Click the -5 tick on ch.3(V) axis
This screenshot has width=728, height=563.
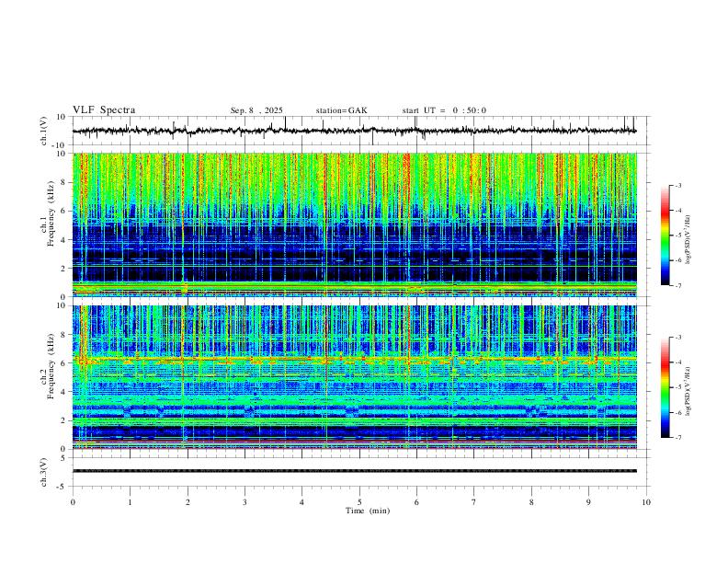click(63, 487)
